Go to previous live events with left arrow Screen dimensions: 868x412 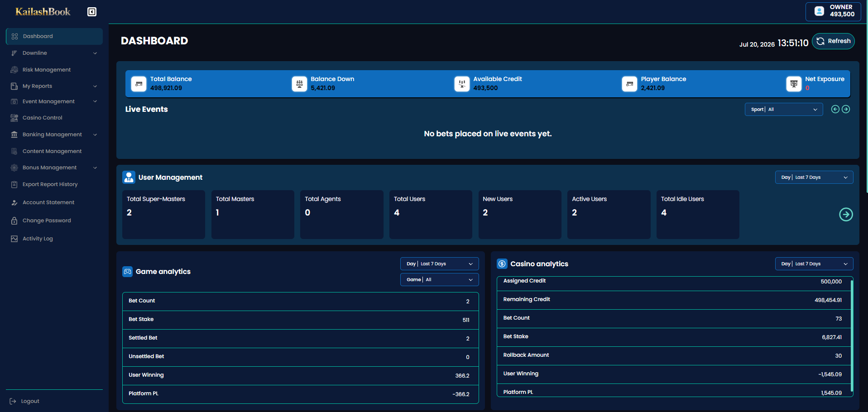[x=835, y=109]
